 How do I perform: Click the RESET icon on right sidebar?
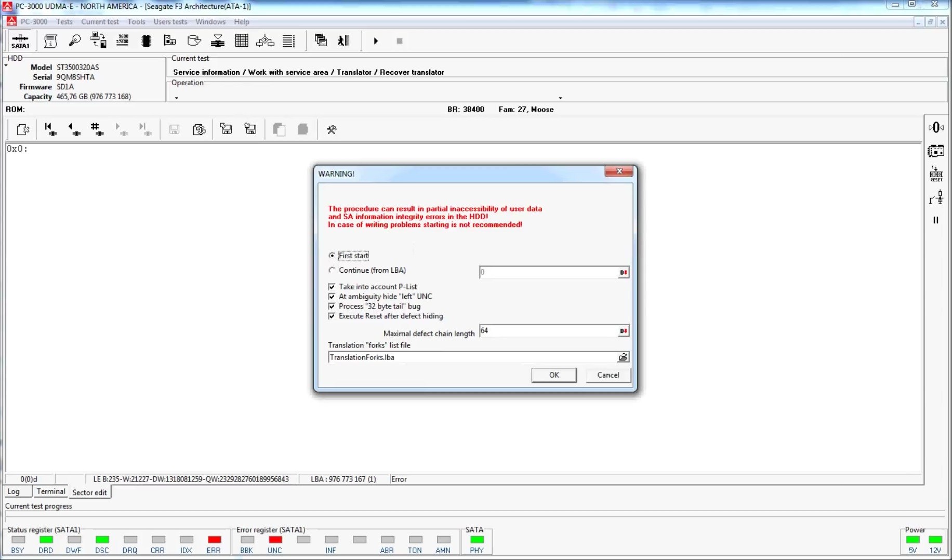(936, 174)
